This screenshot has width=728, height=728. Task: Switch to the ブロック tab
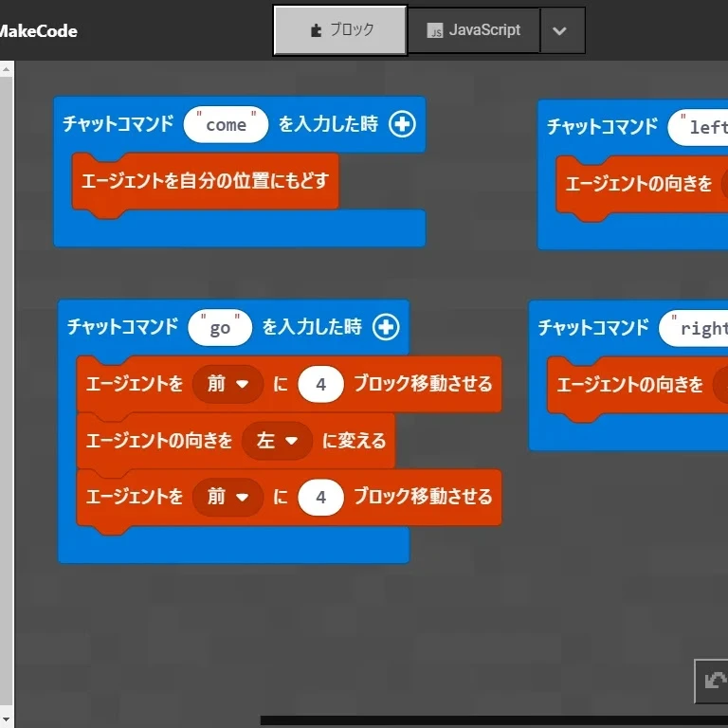point(340,30)
